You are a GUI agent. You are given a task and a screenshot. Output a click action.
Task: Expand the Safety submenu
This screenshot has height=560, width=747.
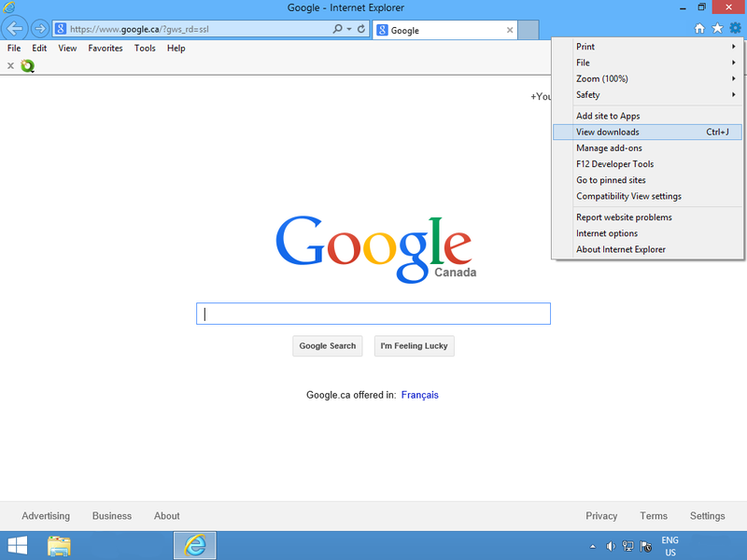coord(647,95)
